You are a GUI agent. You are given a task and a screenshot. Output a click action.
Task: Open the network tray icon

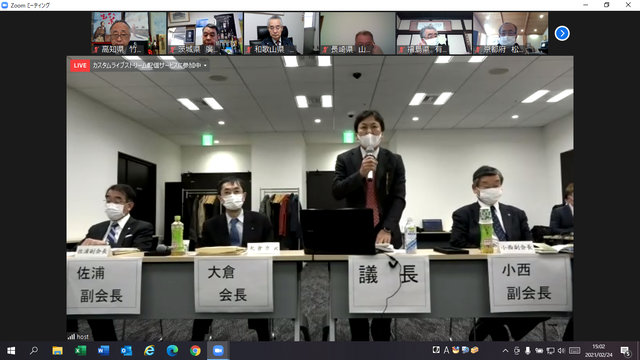[x=550, y=351]
